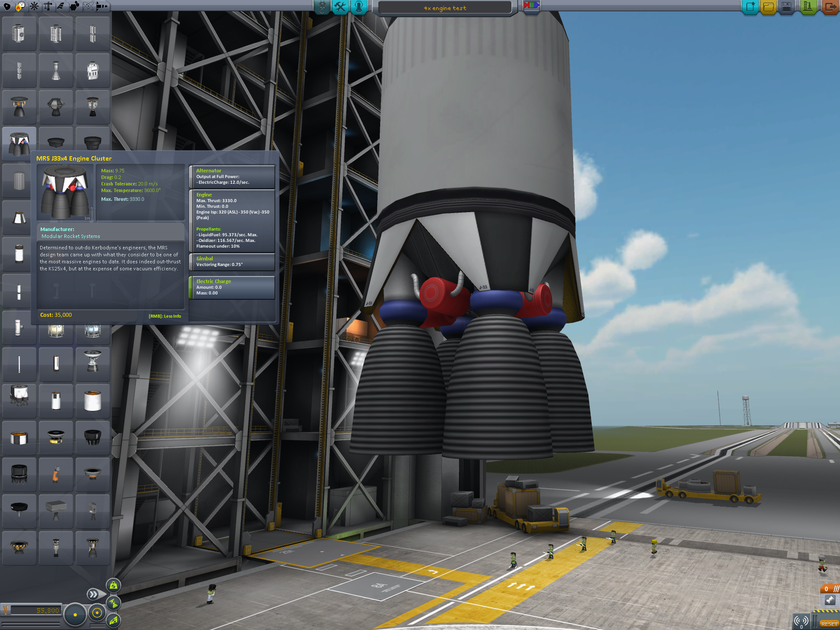The image size is (840, 630).
Task: Pick the orange-glowing cylinder engine part
Action: [19, 437]
